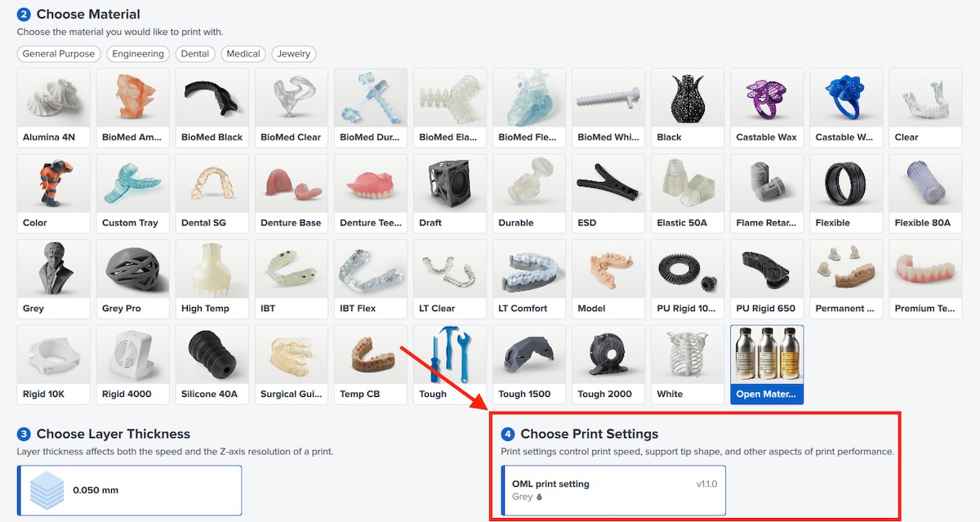Filter materials by Dental category
980x522 pixels.
195,53
